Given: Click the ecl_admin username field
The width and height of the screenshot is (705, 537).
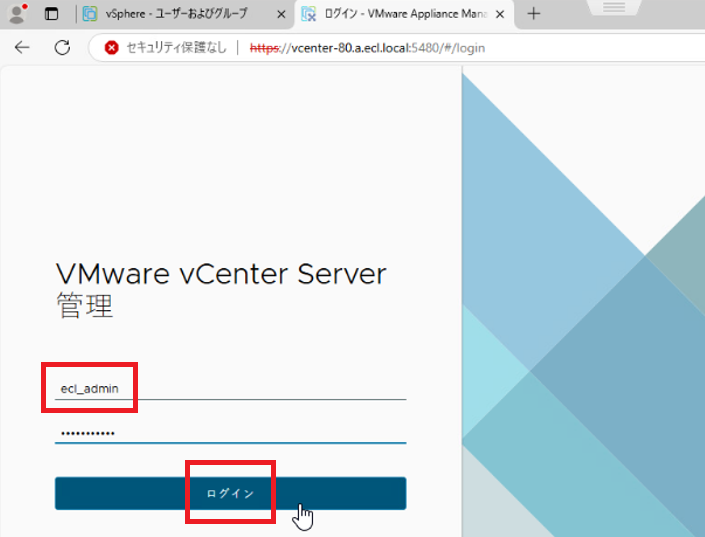Looking at the screenshot, I should [x=230, y=389].
